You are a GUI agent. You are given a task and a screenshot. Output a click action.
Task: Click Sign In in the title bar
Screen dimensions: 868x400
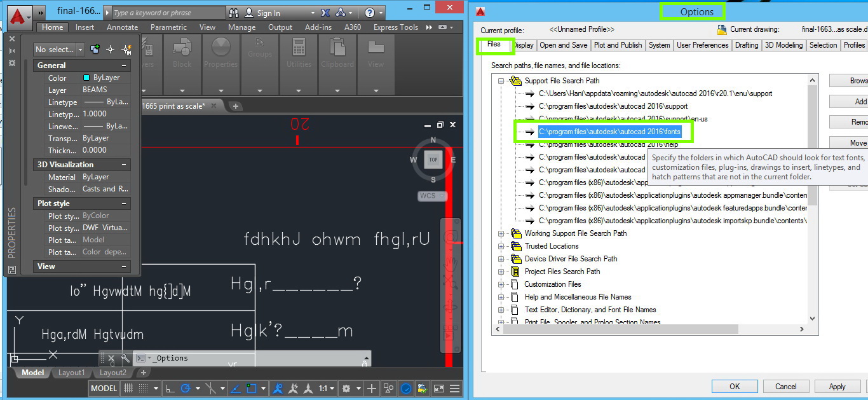click(x=269, y=13)
